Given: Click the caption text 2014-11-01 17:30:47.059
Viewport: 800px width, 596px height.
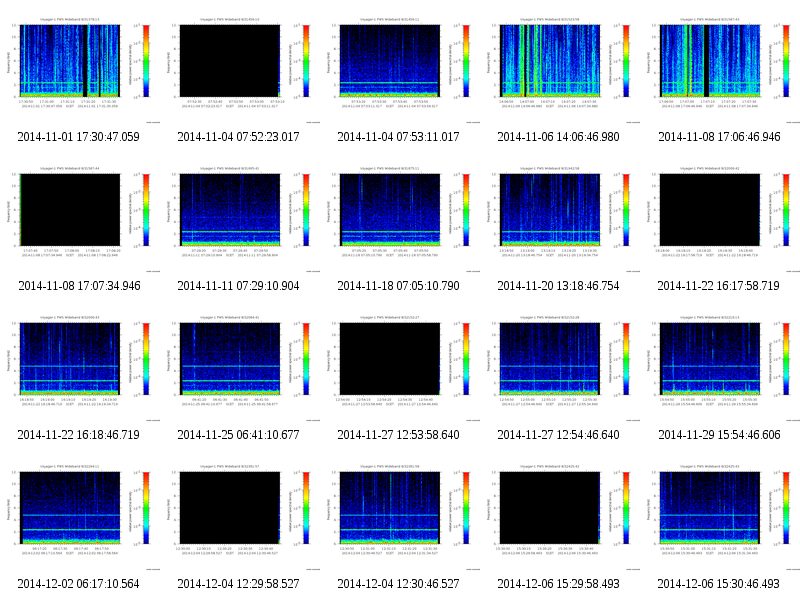Looking at the screenshot, I should click(x=79, y=137).
